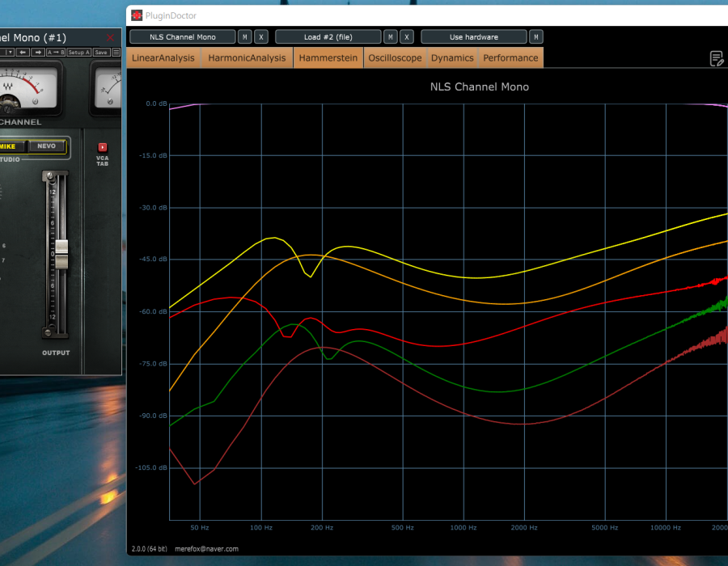Select the Hammerstein tab

(x=328, y=58)
